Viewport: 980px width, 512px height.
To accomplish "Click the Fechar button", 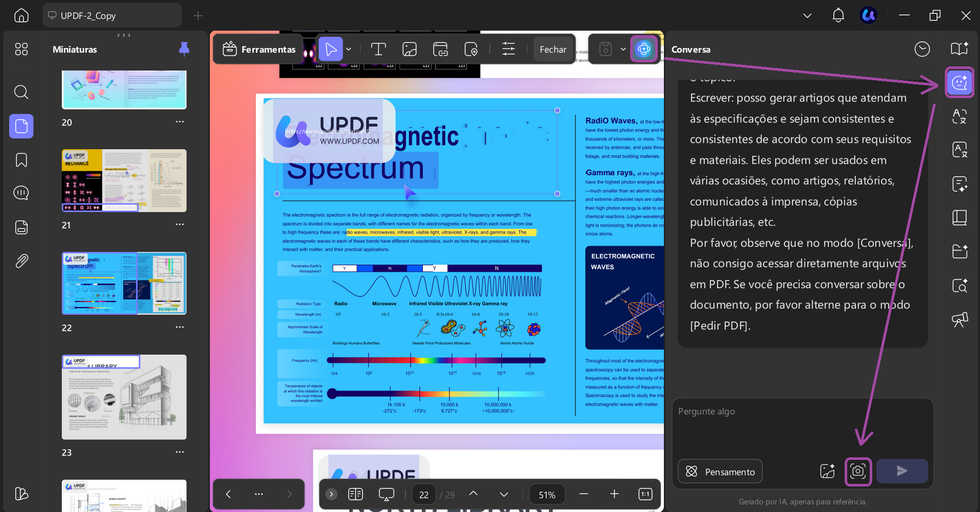I will [553, 49].
